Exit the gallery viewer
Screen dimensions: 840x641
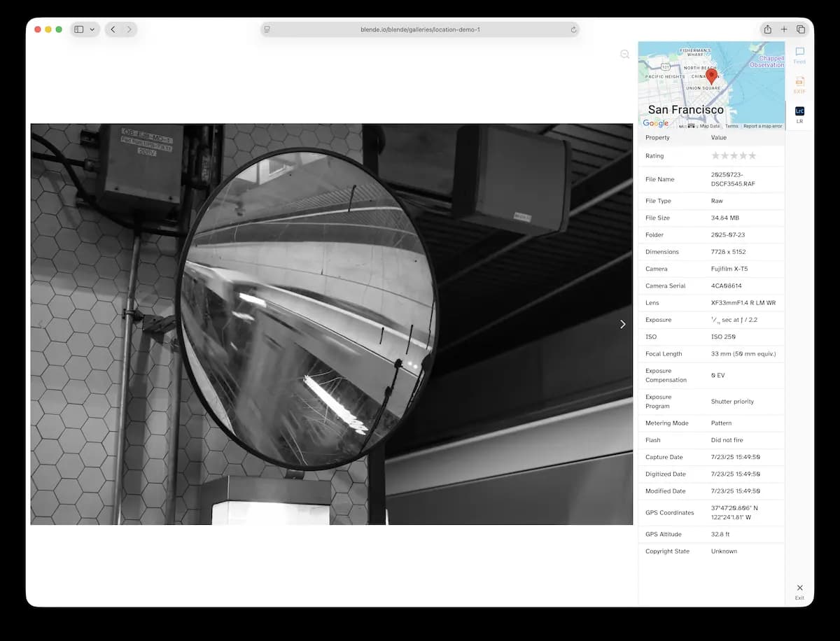[x=799, y=590]
